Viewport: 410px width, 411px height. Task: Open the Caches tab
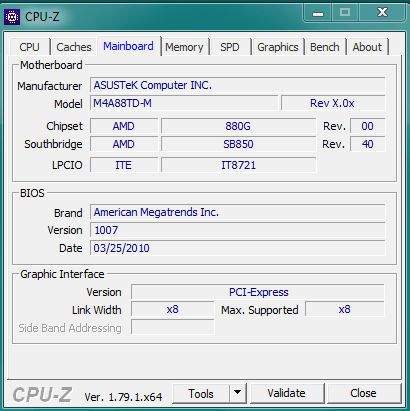coord(74,47)
